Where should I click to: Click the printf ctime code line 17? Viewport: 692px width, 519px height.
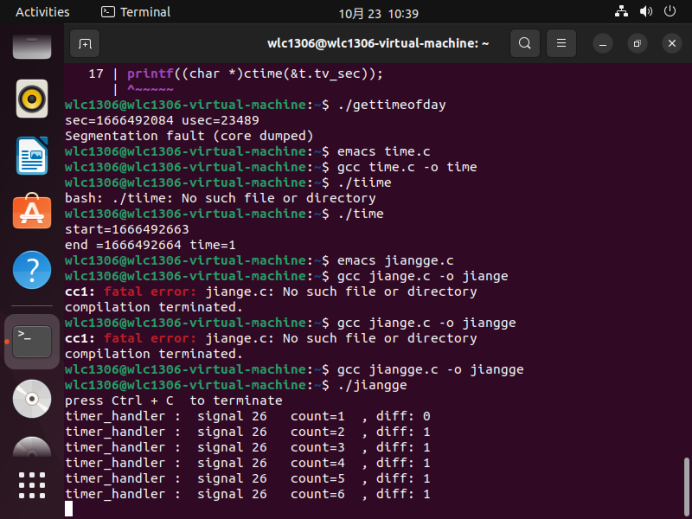(236, 74)
